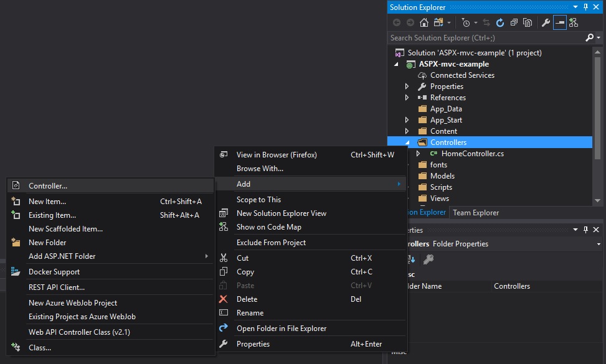
Task: Pin the Properties panel
Action: [x=585, y=230]
